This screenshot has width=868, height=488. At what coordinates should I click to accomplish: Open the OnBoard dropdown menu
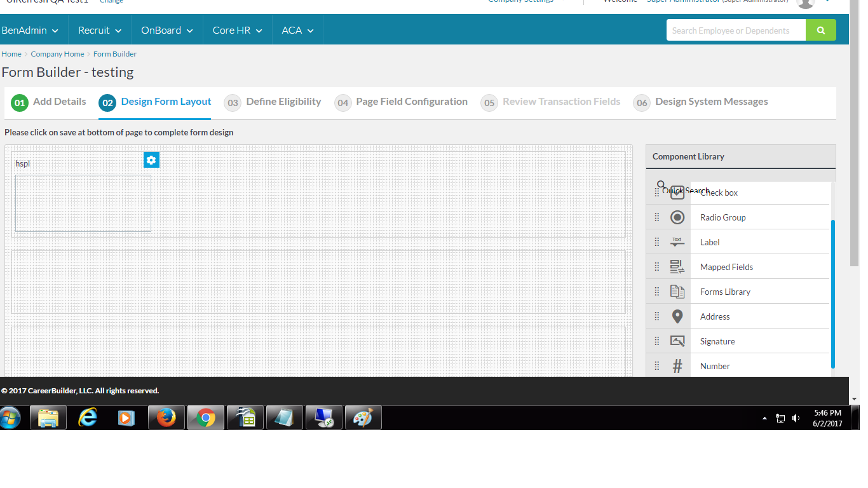pyautogui.click(x=166, y=30)
